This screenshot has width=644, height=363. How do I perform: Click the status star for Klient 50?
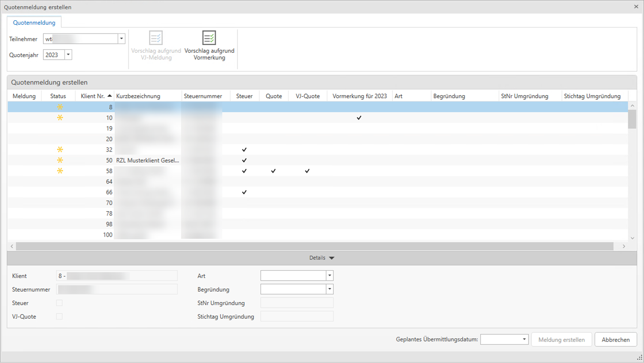pyautogui.click(x=60, y=160)
